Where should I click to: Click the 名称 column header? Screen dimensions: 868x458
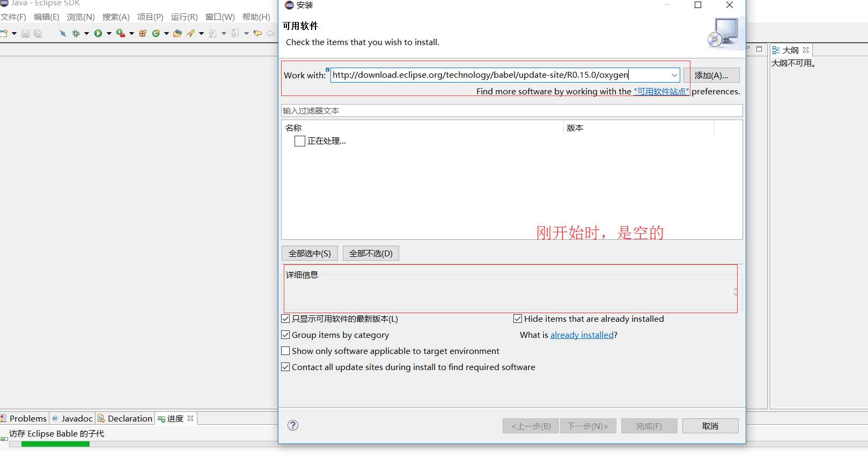click(423, 128)
